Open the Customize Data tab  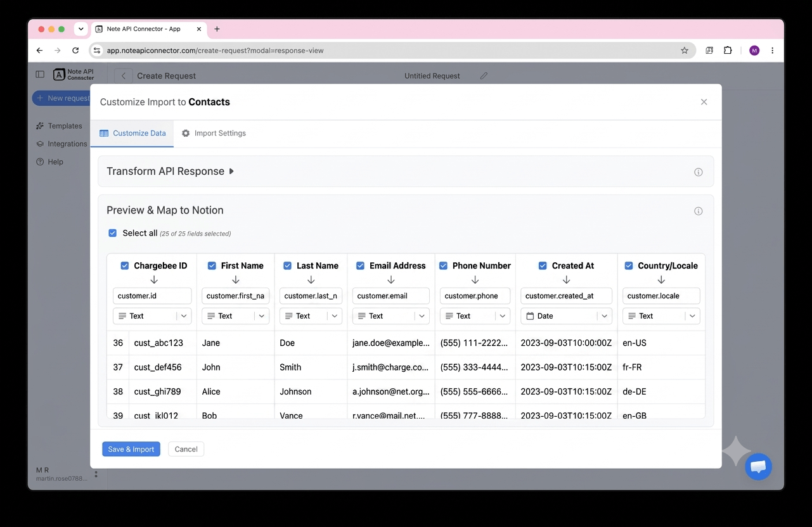coord(132,133)
